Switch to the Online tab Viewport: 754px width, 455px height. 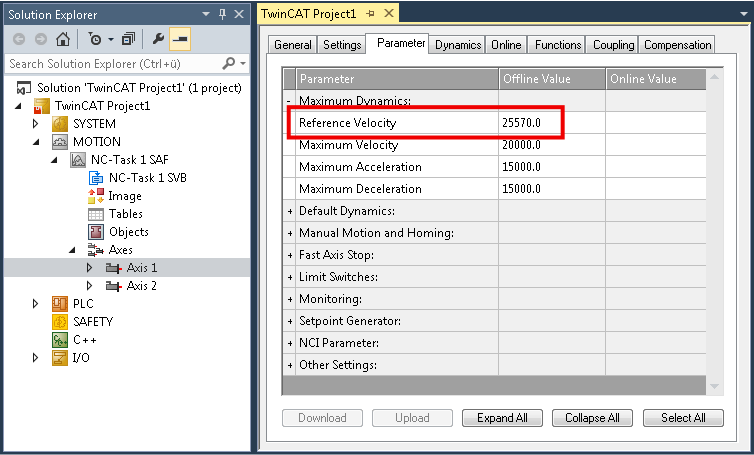[x=506, y=45]
